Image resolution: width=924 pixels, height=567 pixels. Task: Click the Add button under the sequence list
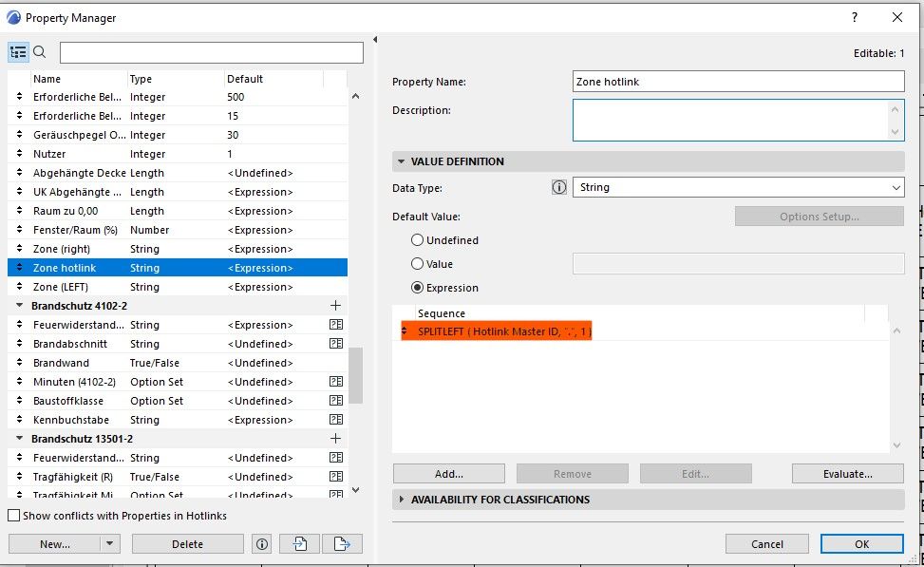click(x=447, y=473)
